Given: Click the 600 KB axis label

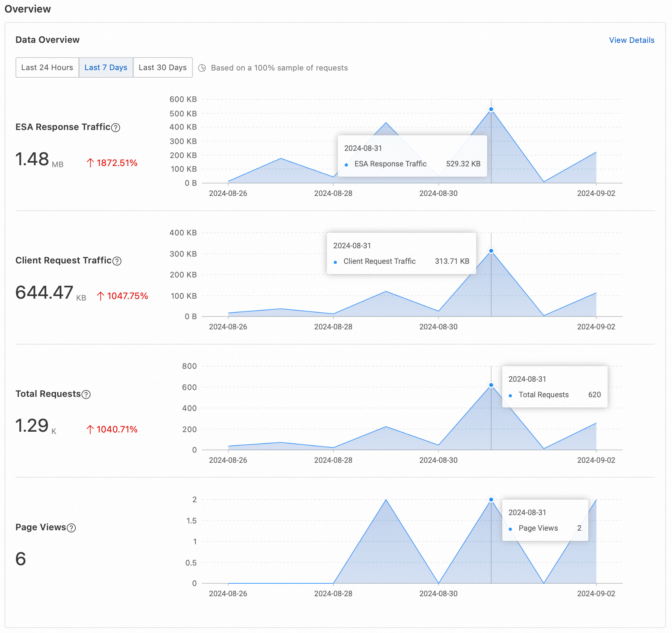Looking at the screenshot, I should pyautogui.click(x=183, y=99).
